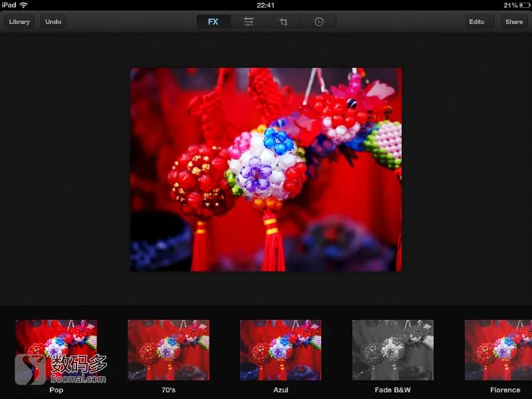Tap the 'Fade B&W' filter label

[x=393, y=390]
